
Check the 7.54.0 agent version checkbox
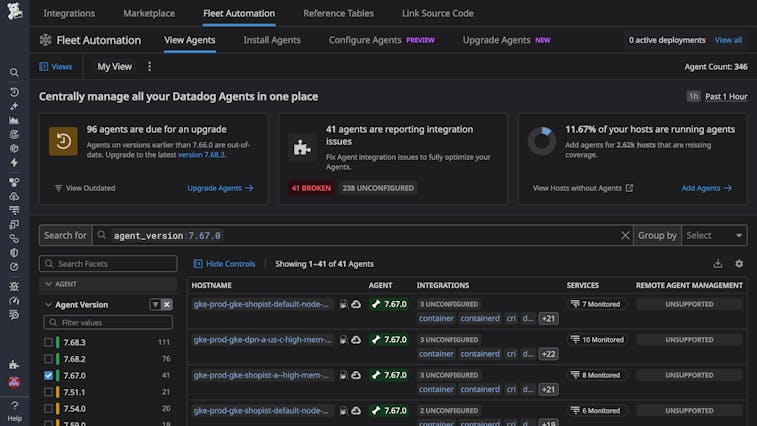click(48, 409)
